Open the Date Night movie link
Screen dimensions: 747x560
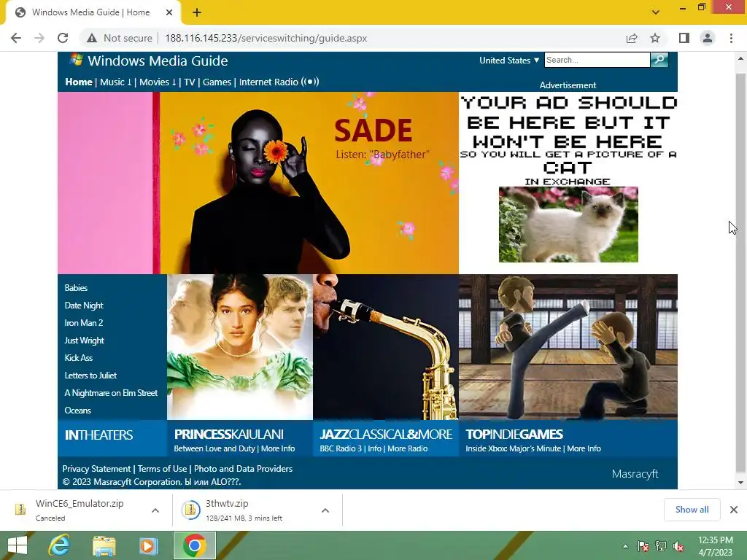click(x=84, y=306)
